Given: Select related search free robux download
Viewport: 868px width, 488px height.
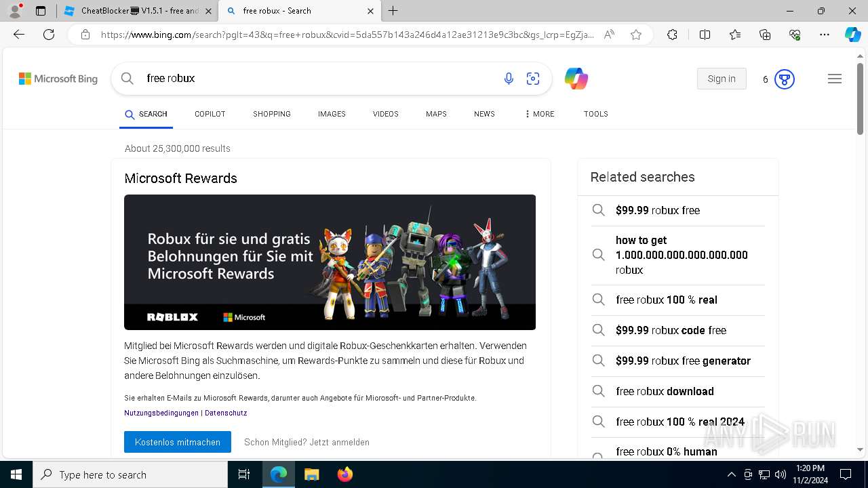Looking at the screenshot, I should point(678,391).
